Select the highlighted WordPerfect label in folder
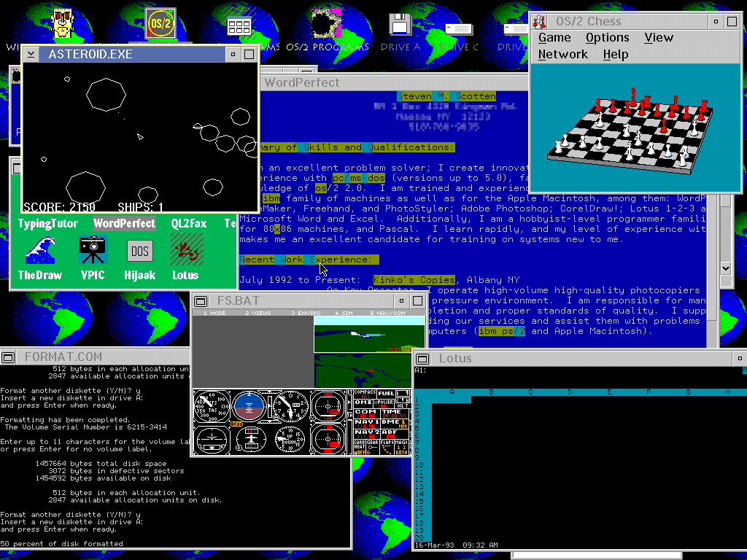This screenshot has width=747, height=560. 124,224
